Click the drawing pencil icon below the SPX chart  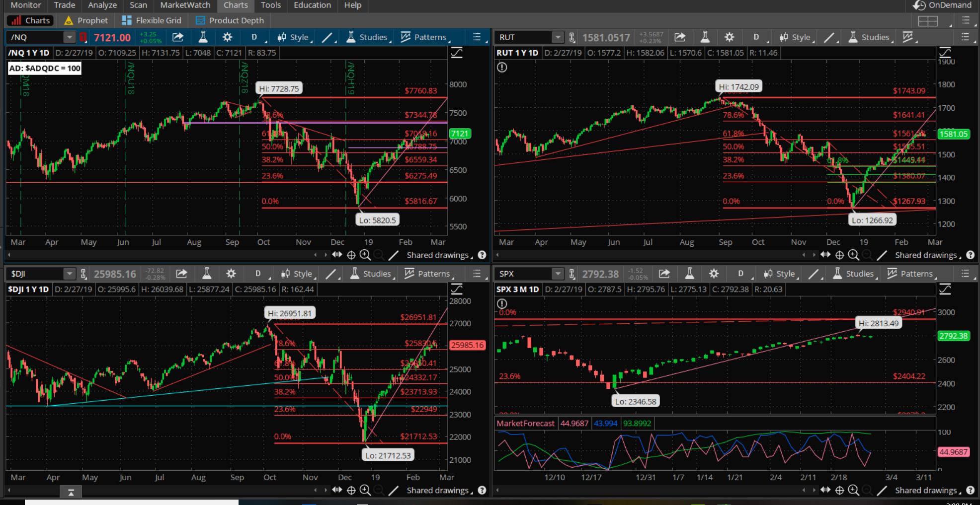click(x=882, y=490)
